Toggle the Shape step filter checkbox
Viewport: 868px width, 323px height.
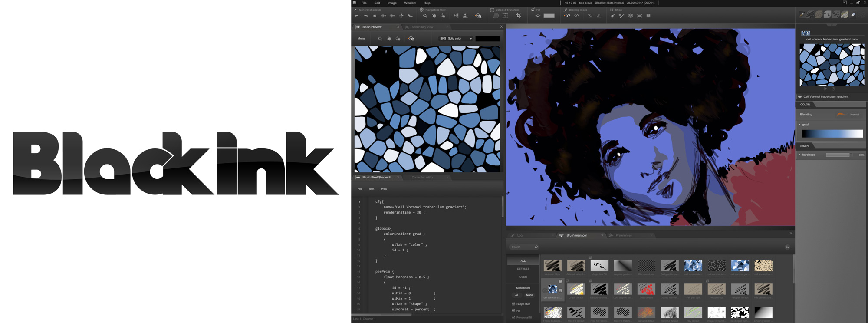click(513, 304)
